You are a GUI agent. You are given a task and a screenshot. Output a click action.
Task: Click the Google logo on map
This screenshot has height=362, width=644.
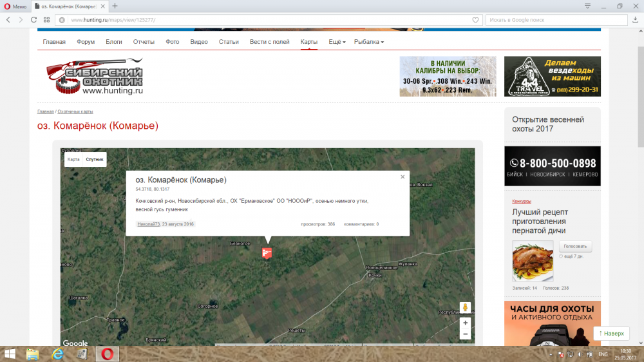pyautogui.click(x=75, y=343)
